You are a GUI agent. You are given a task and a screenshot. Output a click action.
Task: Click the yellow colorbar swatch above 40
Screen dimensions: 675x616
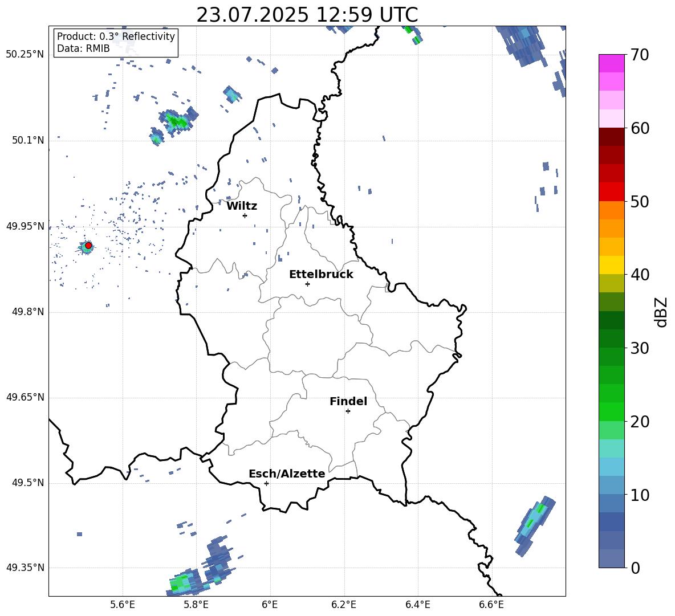coord(612,265)
